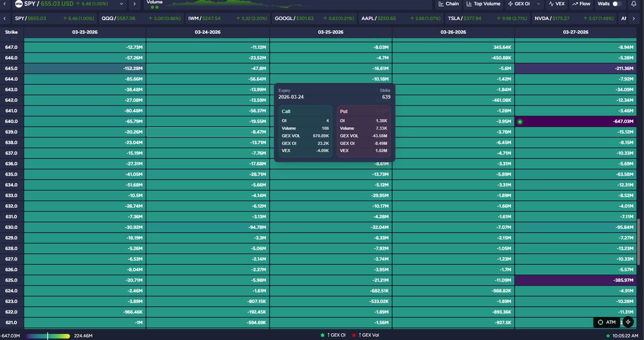Click the green star marker on strike 640 row
Viewport: 644px width, 340px height.
point(519,121)
